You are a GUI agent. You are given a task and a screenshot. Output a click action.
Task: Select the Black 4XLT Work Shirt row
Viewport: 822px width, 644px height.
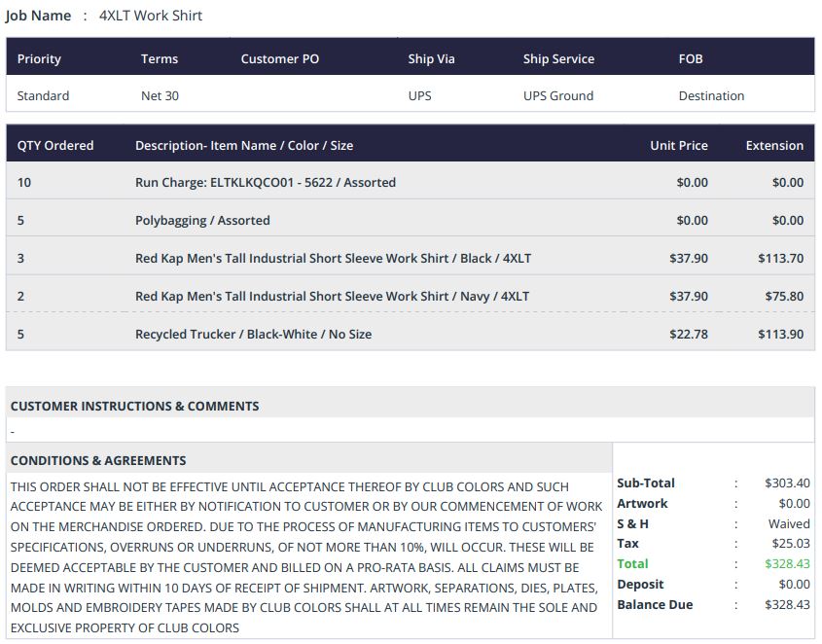(333, 259)
